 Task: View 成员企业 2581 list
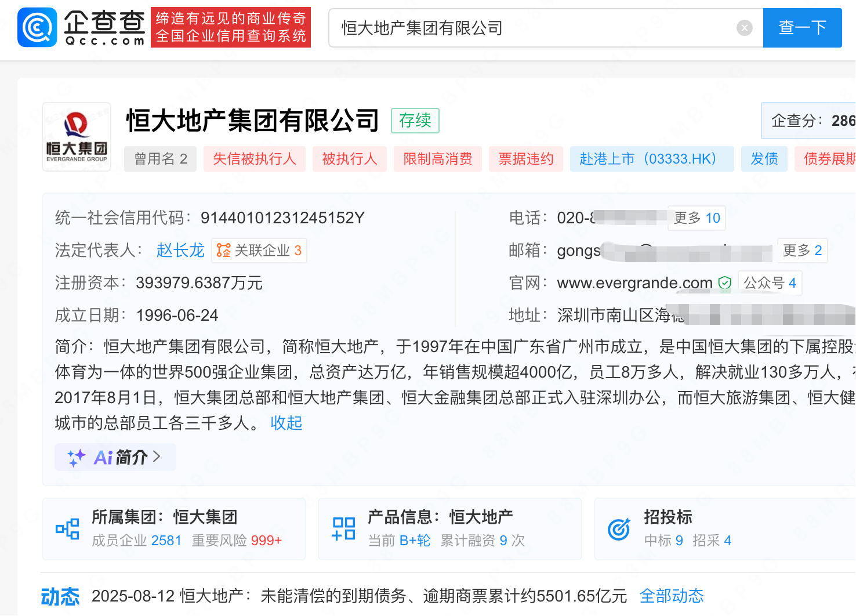(x=137, y=541)
